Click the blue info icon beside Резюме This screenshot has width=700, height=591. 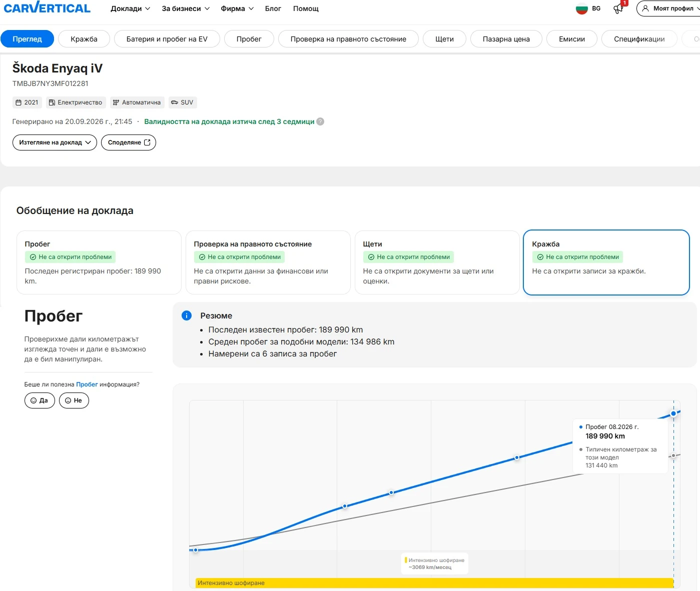click(187, 315)
